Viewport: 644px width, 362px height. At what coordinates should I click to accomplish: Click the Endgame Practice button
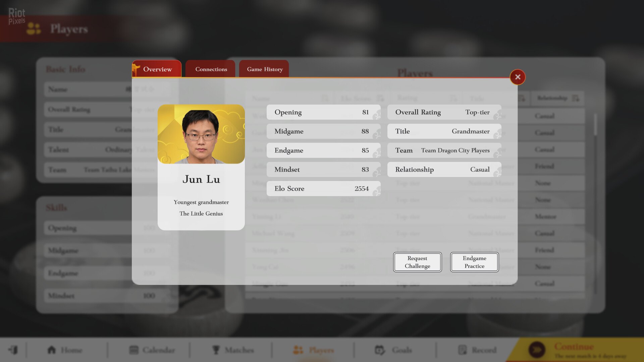(x=474, y=262)
